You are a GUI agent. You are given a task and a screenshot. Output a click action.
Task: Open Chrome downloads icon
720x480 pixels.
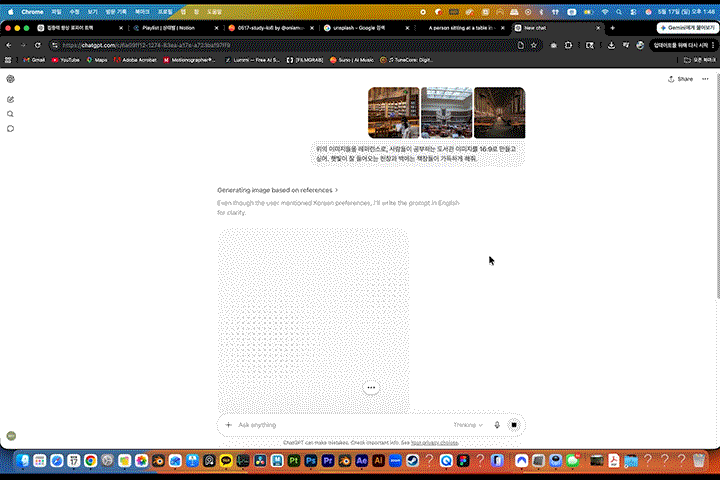tap(611, 45)
